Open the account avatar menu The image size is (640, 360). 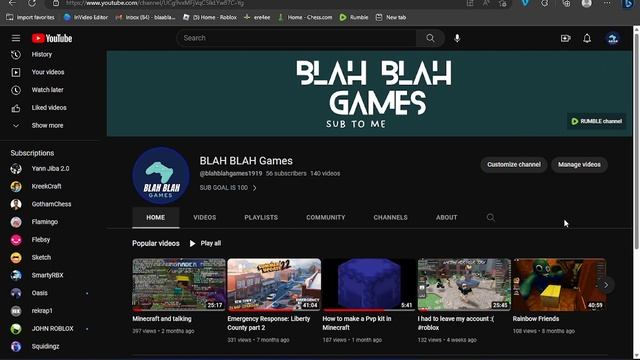pos(612,38)
